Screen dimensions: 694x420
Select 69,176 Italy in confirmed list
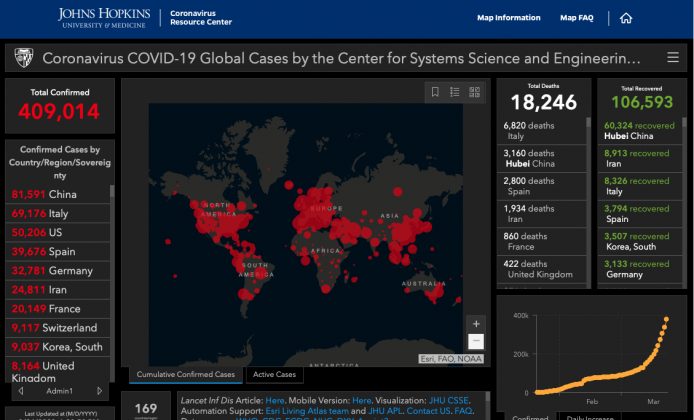pos(58,213)
